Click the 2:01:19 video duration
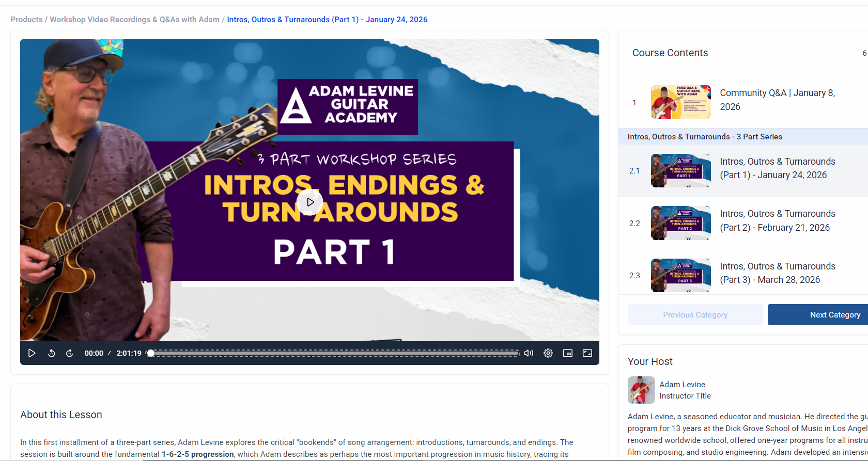This screenshot has height=461, width=868. 129,353
